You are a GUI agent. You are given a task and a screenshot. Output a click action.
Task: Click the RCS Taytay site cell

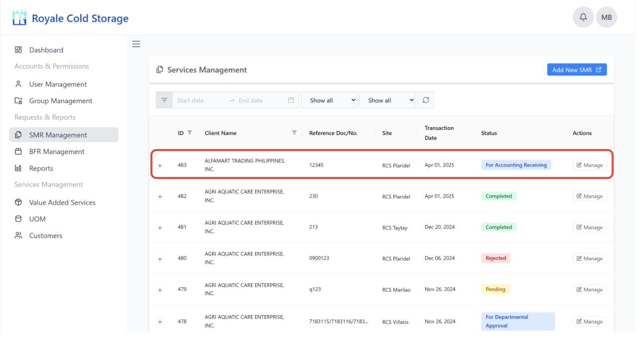(x=395, y=228)
